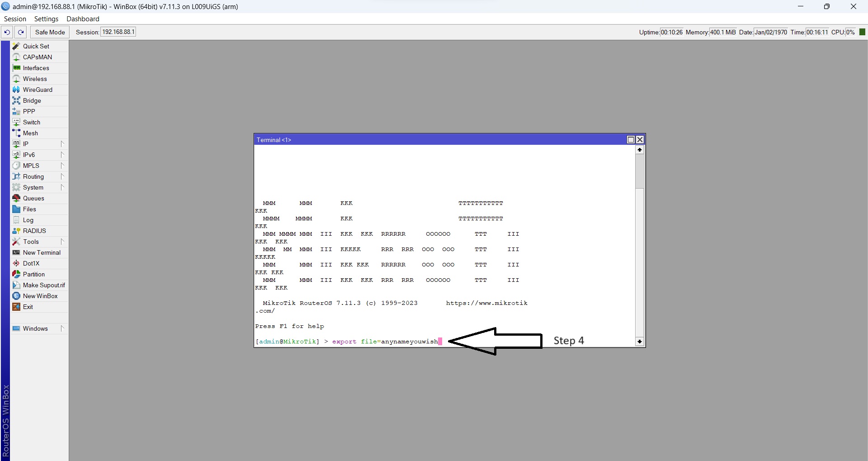Open the Settings menu
Viewport: 868px width, 461px height.
click(46, 19)
